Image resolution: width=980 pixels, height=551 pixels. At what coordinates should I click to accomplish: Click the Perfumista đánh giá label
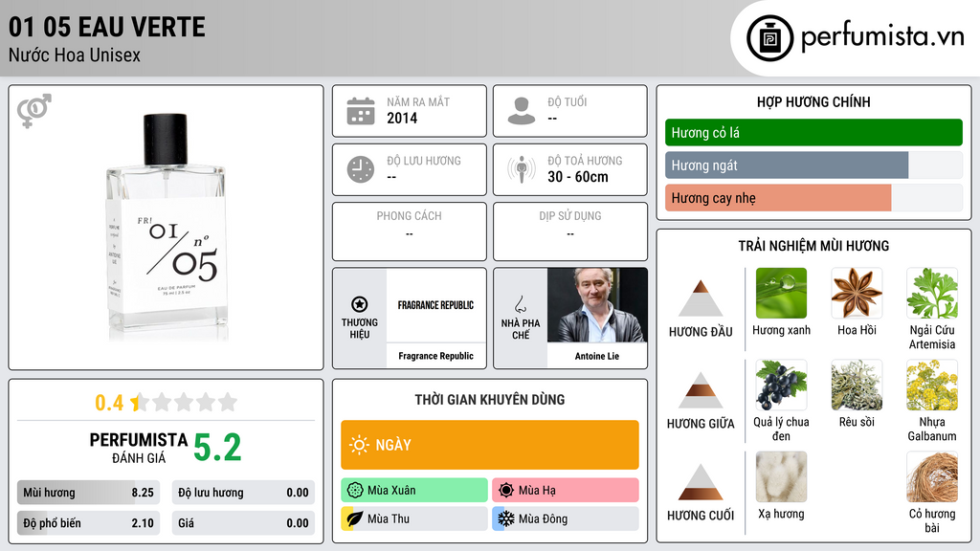[x=139, y=448]
